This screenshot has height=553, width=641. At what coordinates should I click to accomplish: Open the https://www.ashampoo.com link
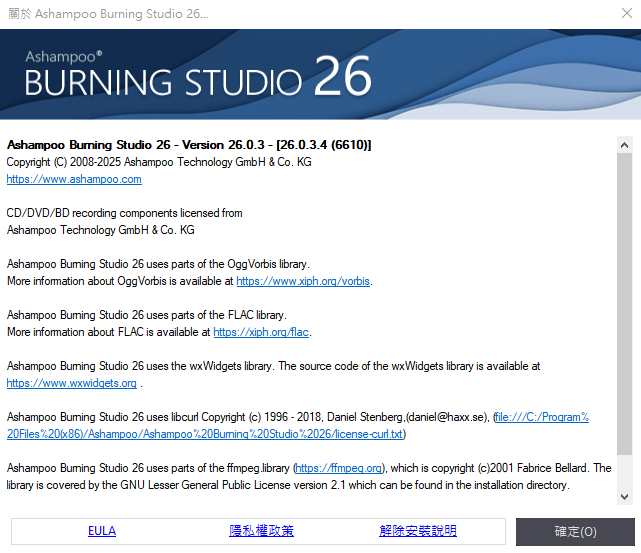(x=74, y=179)
